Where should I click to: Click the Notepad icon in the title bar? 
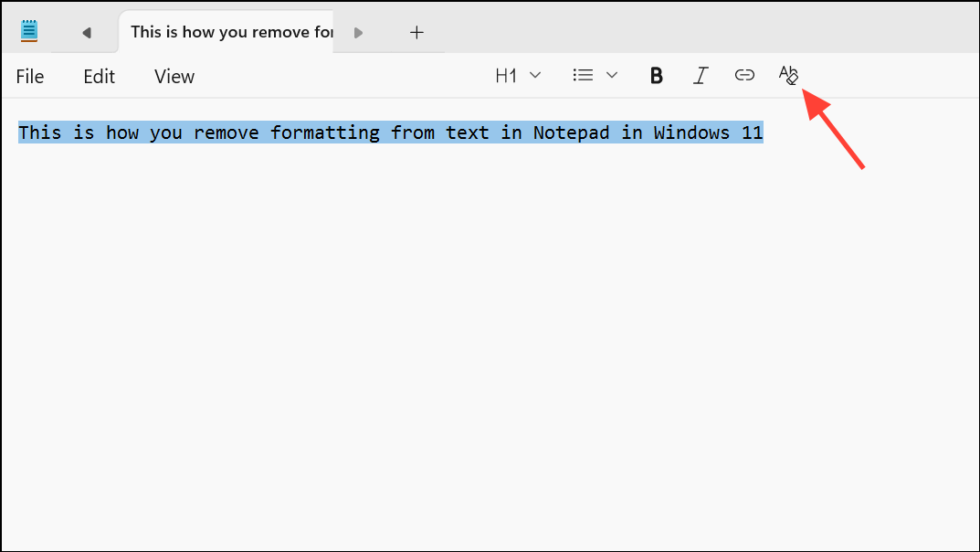pyautogui.click(x=29, y=29)
